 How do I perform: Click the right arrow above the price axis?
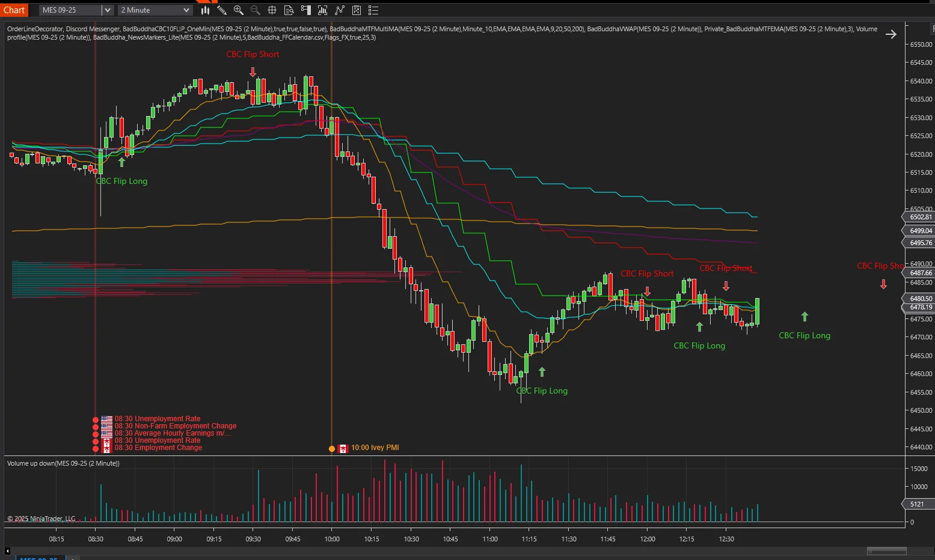click(891, 34)
